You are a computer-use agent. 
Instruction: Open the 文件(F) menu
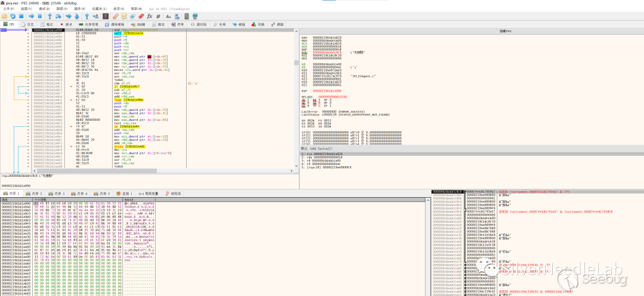tap(8, 9)
